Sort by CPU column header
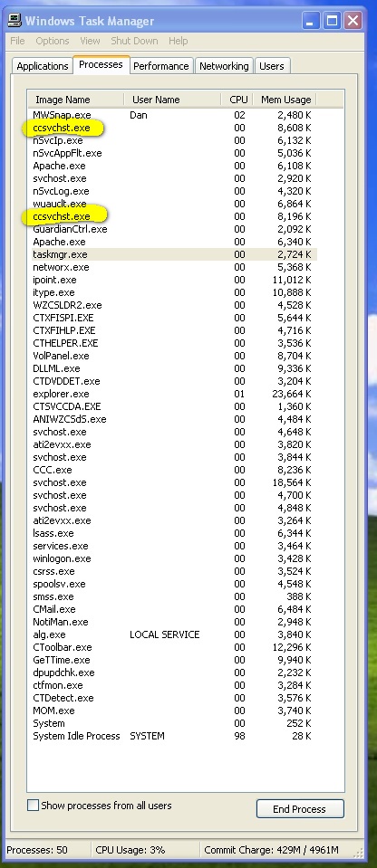The height and width of the screenshot is (868, 377). 238,100
